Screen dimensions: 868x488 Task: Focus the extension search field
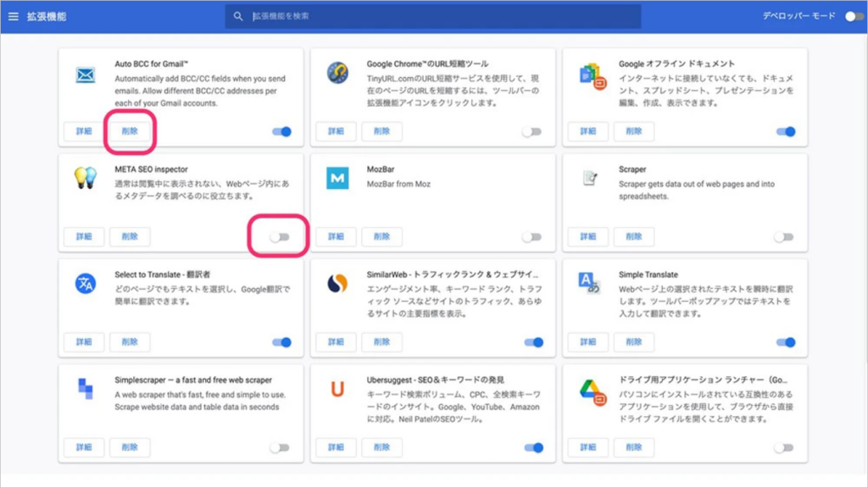coord(433,17)
